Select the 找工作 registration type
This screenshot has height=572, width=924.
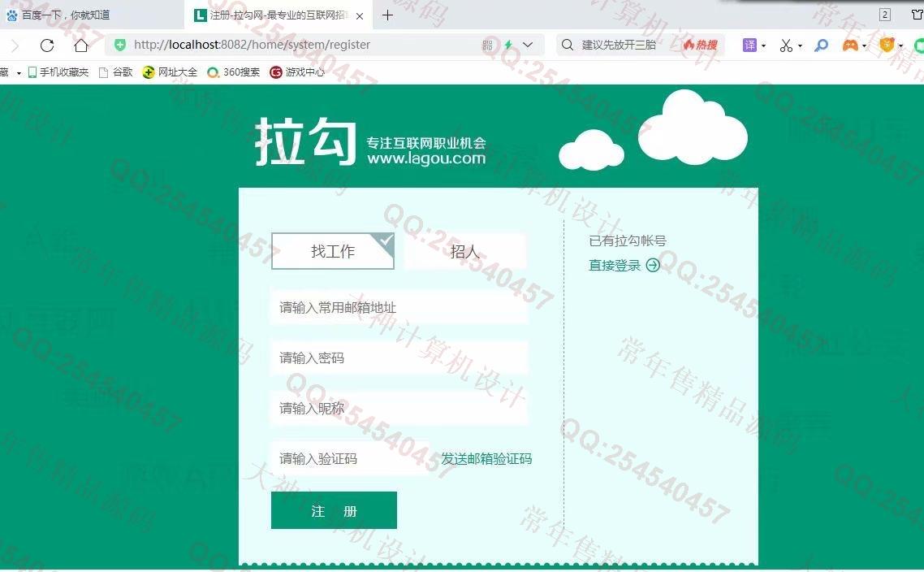tap(333, 251)
